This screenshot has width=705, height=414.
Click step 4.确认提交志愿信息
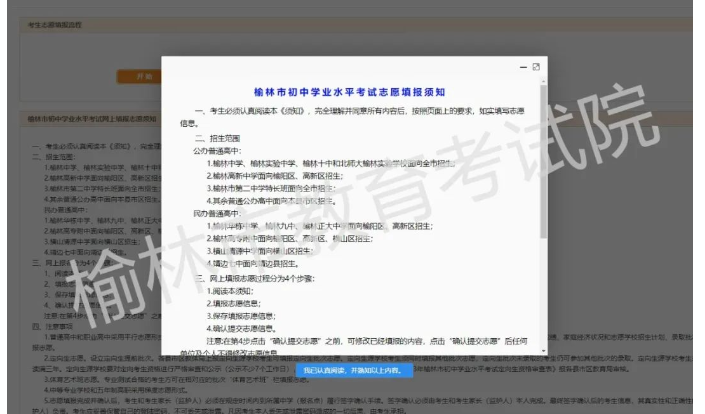point(241,329)
